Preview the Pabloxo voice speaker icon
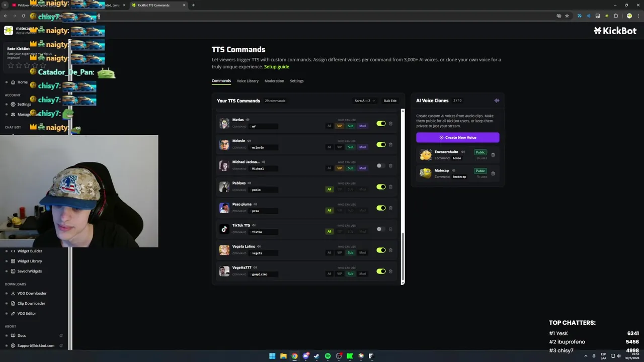644x362 pixels. coord(250,183)
